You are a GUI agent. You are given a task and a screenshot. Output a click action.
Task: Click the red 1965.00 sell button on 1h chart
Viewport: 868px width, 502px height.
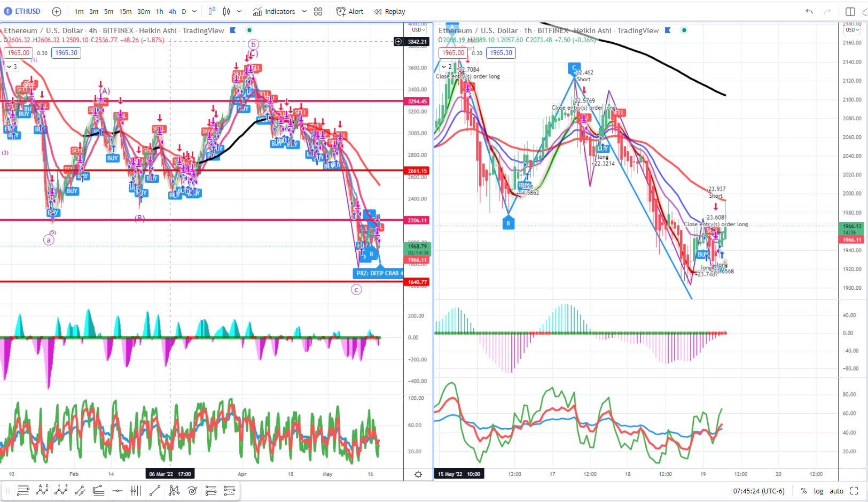(453, 53)
